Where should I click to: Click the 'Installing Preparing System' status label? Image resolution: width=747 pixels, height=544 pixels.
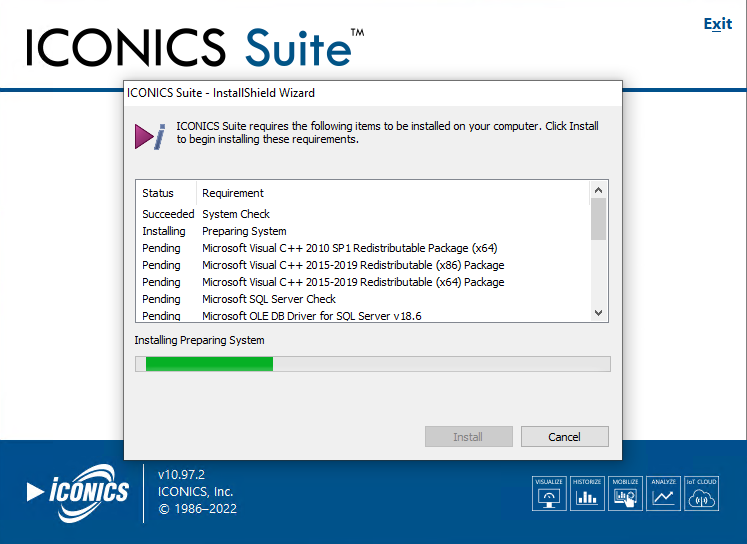(199, 340)
